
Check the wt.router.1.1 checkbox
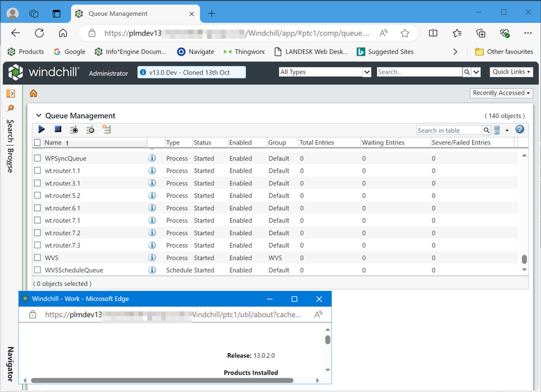pos(38,171)
